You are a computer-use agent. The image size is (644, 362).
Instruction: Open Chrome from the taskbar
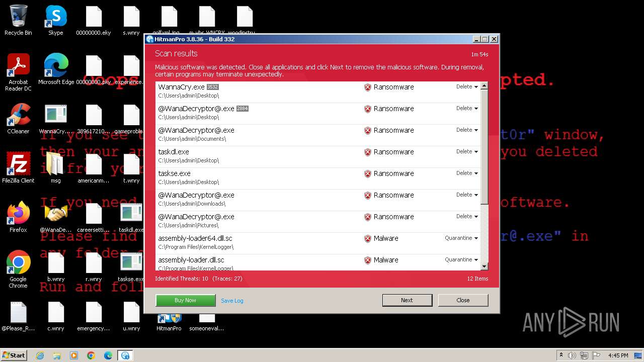91,355
